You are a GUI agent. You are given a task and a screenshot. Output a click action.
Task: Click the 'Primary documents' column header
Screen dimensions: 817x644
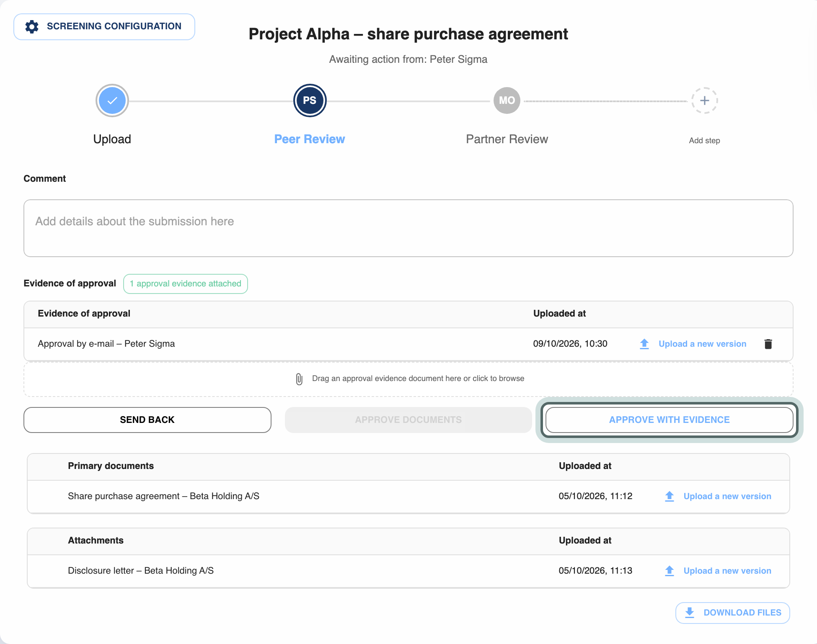(111, 466)
